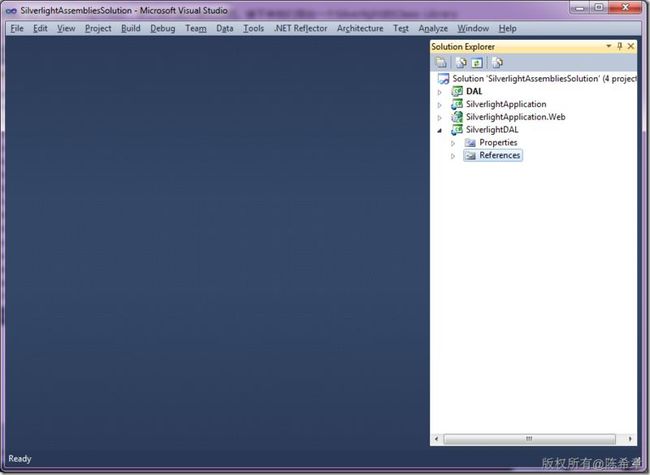Select the SilverlightApplication project label
650x475 pixels.
tap(506, 104)
